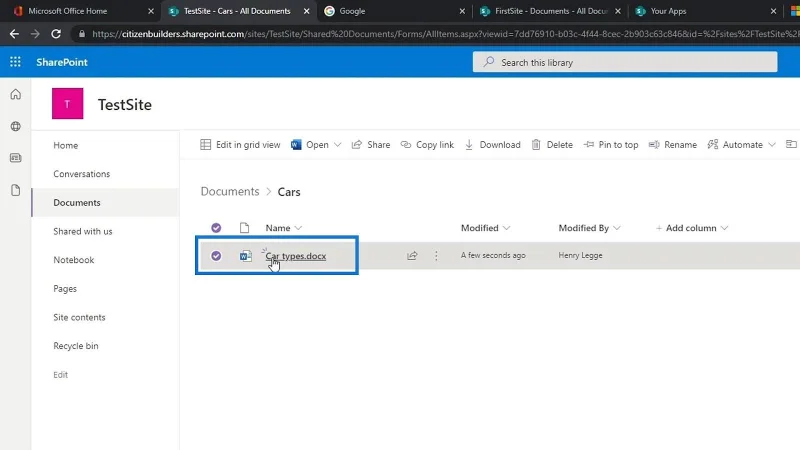Viewport: 800px width, 450px height.
Task: Click the search magnifier icon
Action: point(489,62)
